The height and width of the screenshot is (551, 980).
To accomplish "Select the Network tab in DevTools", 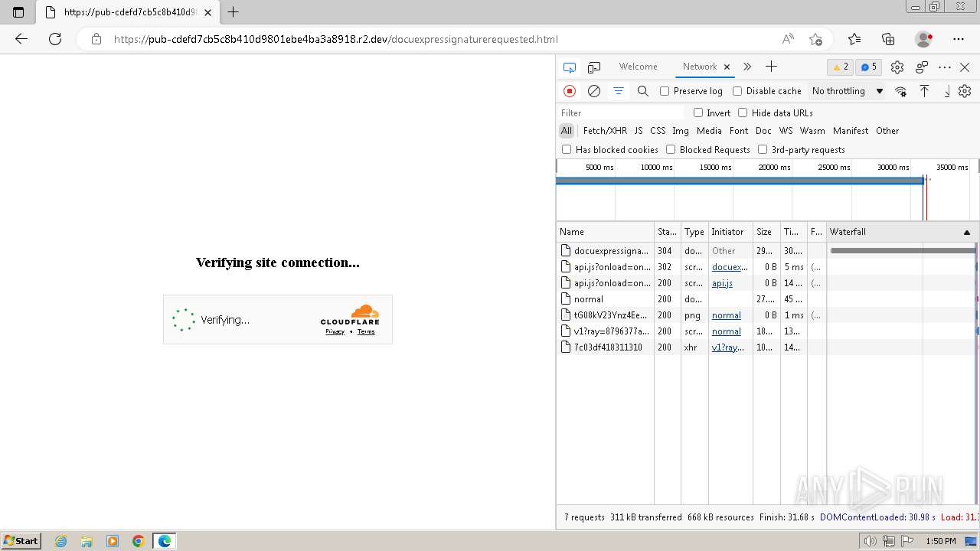I will (x=700, y=67).
